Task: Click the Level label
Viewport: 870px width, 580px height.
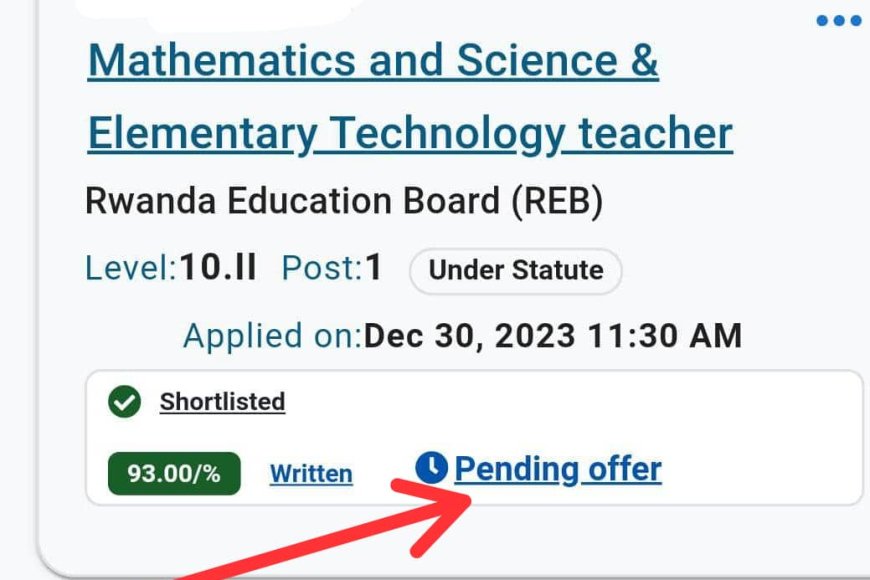Action: pyautogui.click(x=130, y=268)
